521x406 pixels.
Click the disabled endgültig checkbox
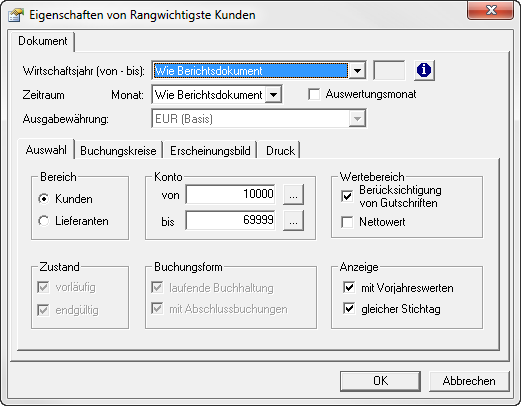43,310
